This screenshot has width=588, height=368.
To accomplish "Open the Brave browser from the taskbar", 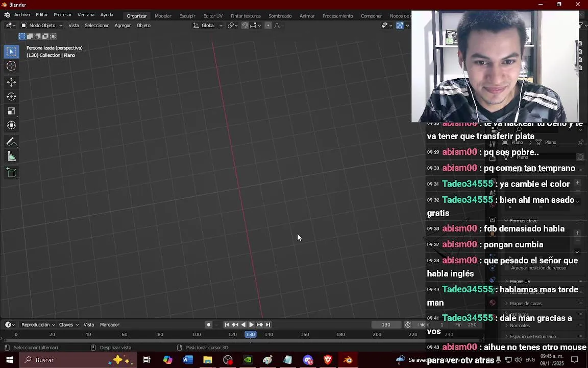I will click(x=328, y=360).
